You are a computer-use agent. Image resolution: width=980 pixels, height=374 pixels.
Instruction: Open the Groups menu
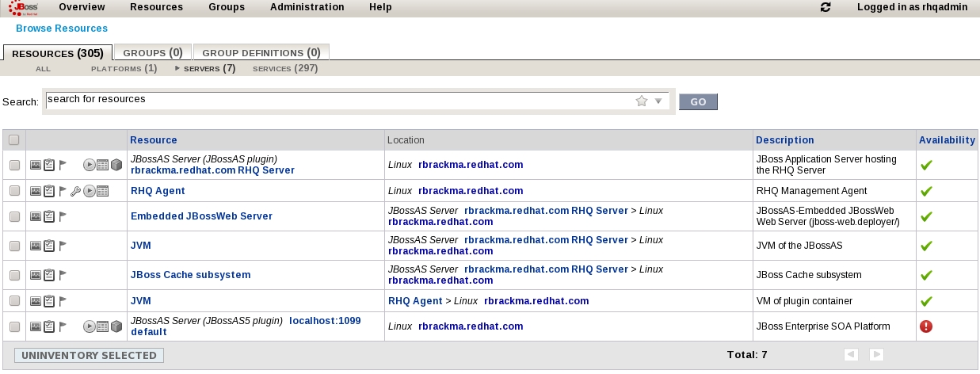[227, 7]
